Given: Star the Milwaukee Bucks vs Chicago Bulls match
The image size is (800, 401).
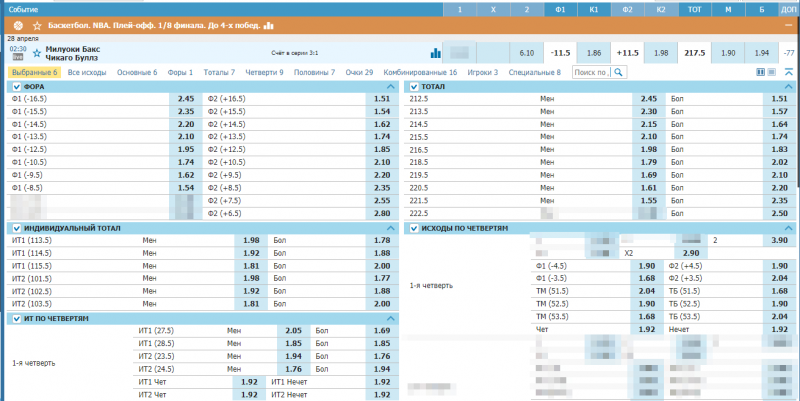Looking at the screenshot, I should click(37, 51).
